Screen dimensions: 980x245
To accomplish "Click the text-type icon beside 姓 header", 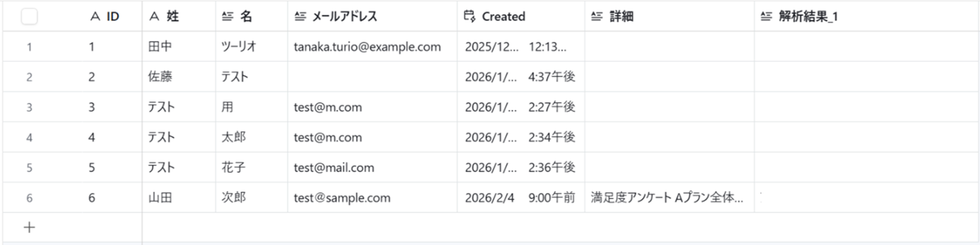I will point(154,17).
